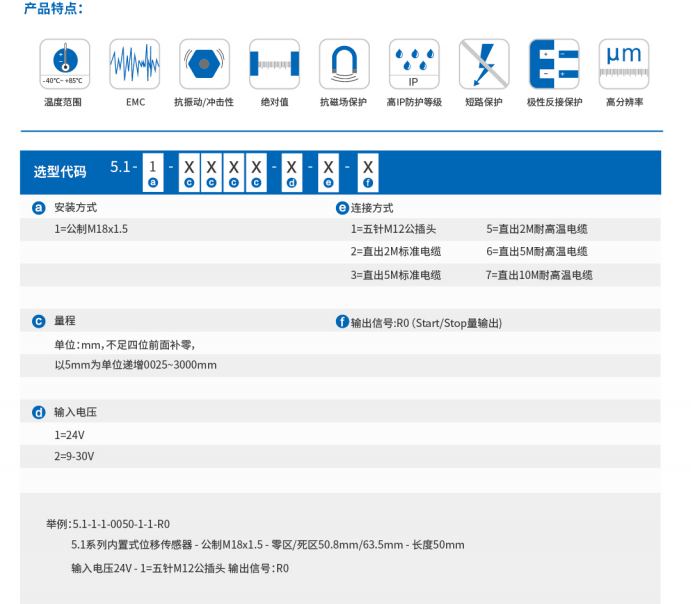The width and height of the screenshot is (691, 604).
Task: Click the 短路保护 lightning bolt icon
Action: 484,64
